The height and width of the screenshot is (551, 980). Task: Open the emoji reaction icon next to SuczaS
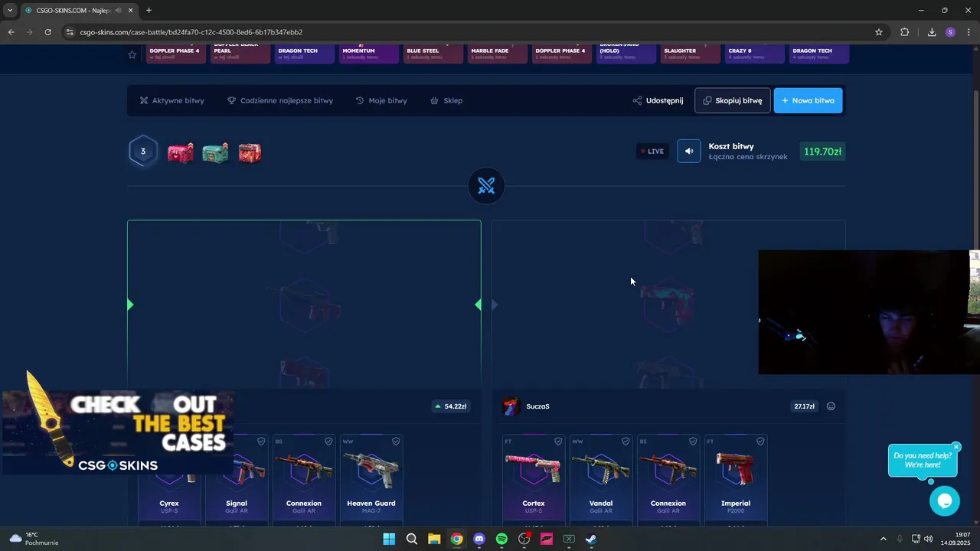(x=831, y=406)
